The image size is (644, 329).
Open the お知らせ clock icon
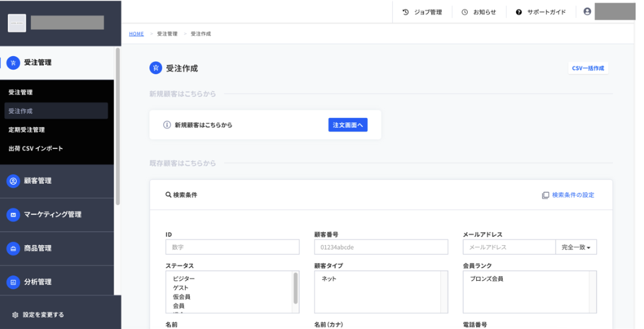click(465, 12)
